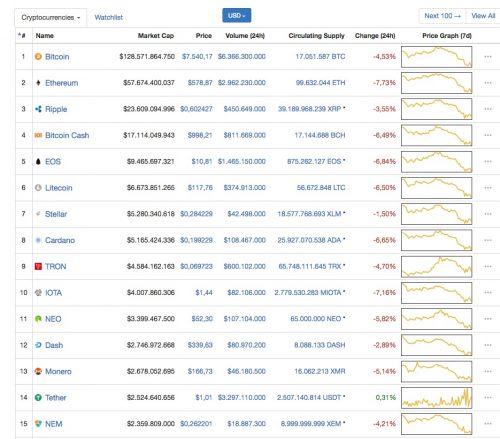Click the Ripple logo icon
Image resolution: width=500 pixels, height=439 pixels.
[38, 109]
